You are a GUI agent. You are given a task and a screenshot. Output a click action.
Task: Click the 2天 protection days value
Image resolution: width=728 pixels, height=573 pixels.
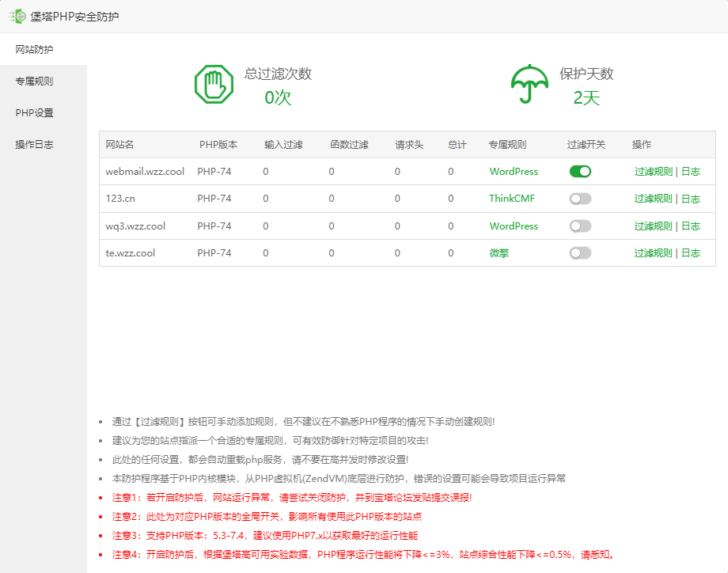click(586, 97)
